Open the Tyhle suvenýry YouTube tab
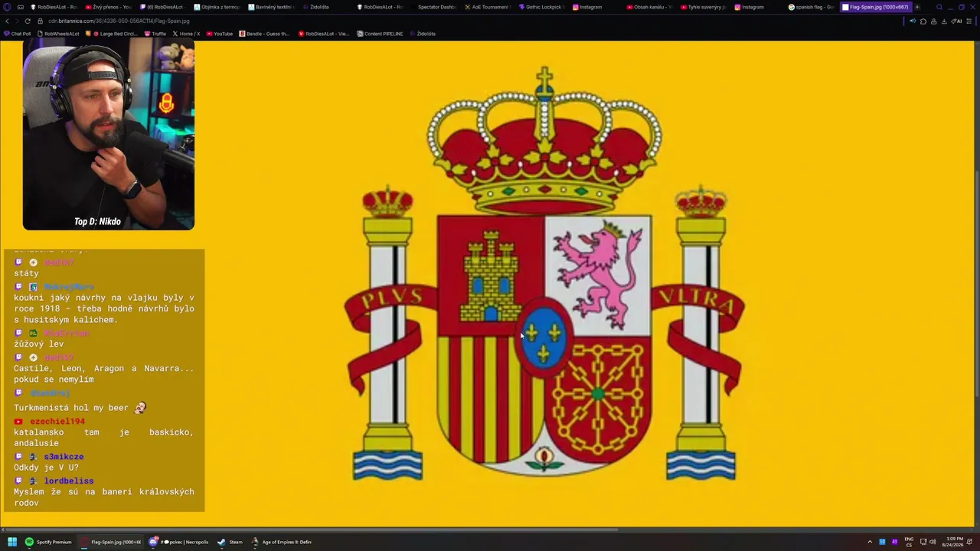Screen dimensions: 980x551 (705, 7)
